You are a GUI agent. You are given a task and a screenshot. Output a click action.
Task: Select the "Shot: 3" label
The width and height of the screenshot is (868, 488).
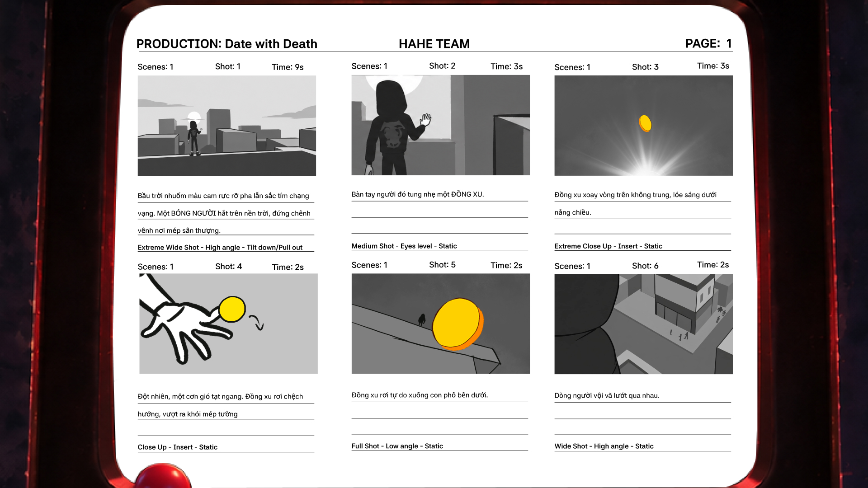645,67
